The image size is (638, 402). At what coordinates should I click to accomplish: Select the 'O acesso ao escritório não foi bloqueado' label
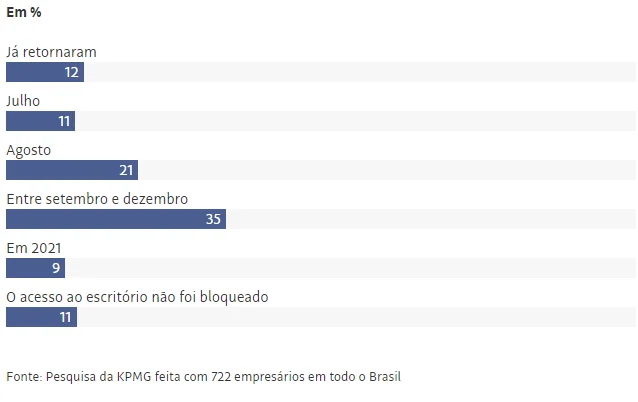click(x=137, y=297)
